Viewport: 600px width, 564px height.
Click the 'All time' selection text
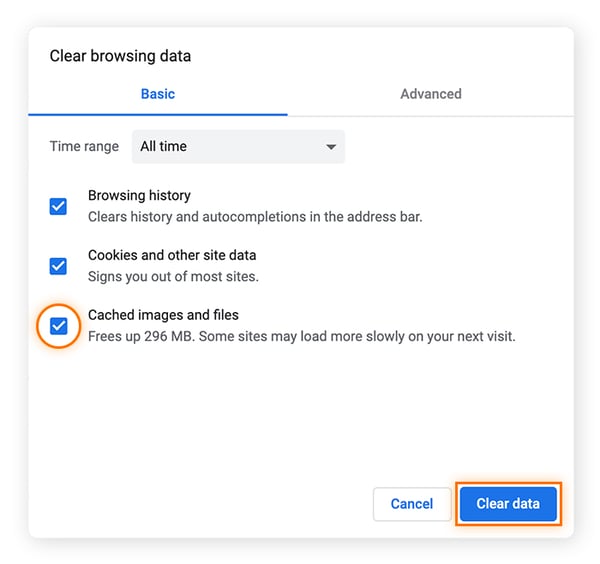(164, 146)
